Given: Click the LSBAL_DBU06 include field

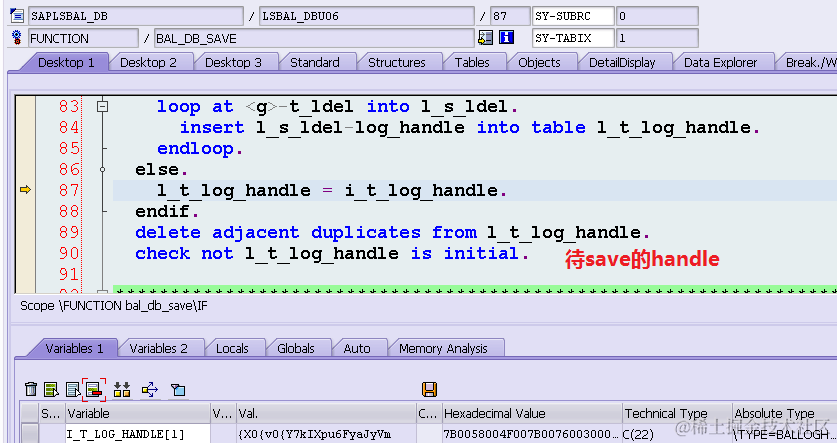Looking at the screenshot, I should 367,16.
